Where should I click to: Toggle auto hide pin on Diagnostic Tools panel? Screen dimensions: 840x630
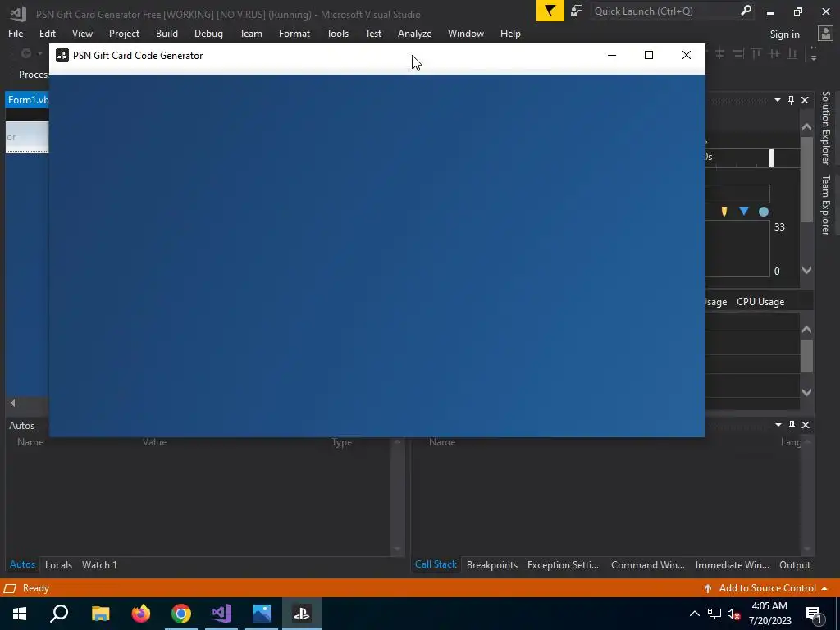pyautogui.click(x=792, y=100)
